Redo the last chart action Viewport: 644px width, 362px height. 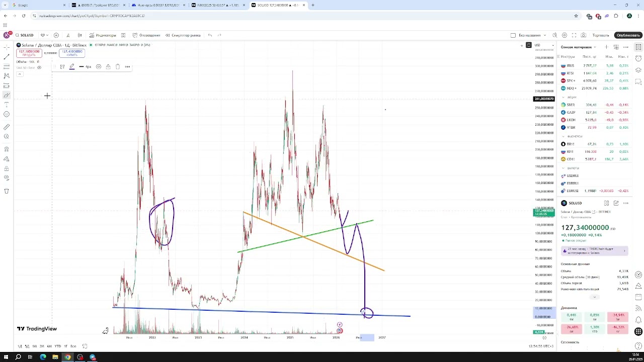[219, 35]
